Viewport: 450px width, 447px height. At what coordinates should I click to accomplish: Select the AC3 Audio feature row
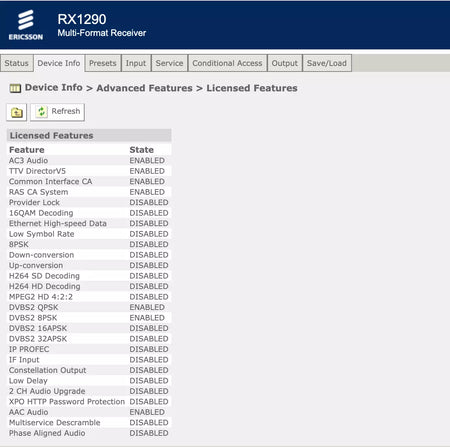click(x=89, y=160)
